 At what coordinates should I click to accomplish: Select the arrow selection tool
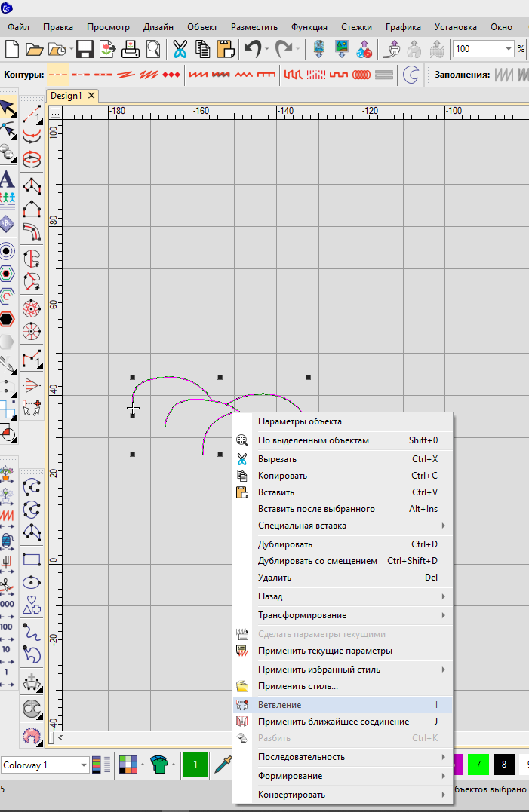8,107
